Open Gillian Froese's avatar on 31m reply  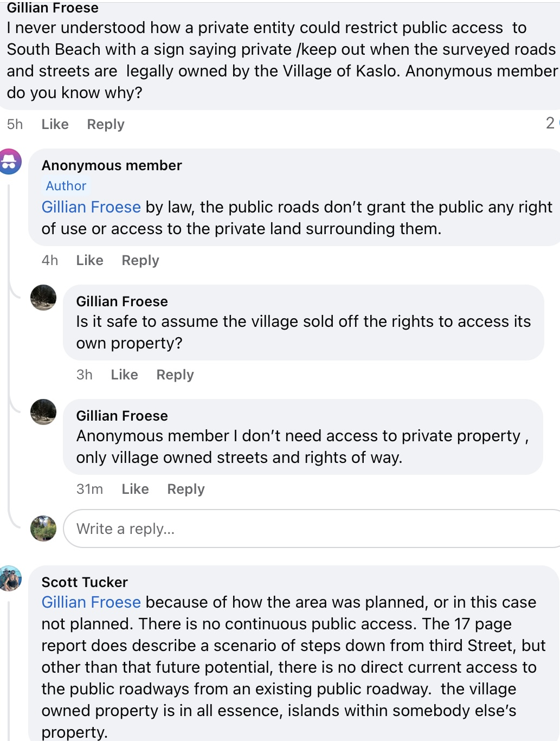(43, 412)
